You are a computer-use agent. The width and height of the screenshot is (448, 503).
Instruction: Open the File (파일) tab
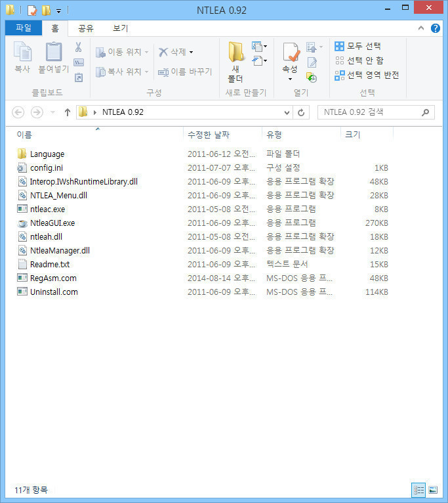coord(24,28)
